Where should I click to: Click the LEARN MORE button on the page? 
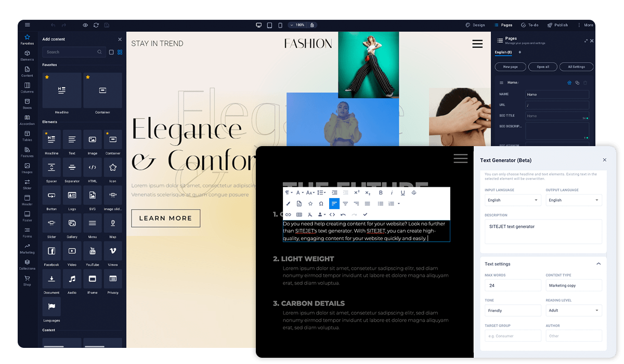coord(165,218)
